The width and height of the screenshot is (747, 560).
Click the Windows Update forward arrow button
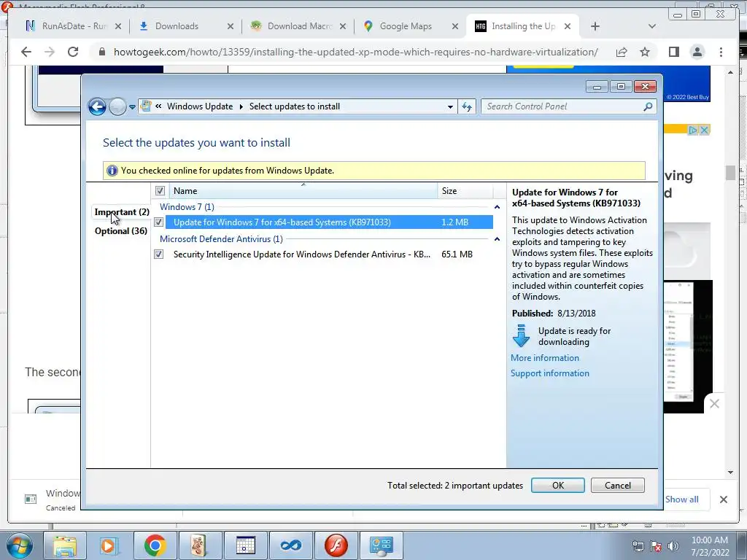tap(117, 106)
